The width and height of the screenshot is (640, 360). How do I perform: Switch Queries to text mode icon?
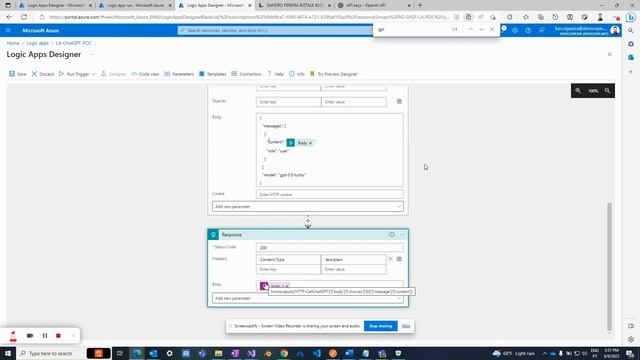point(399,101)
